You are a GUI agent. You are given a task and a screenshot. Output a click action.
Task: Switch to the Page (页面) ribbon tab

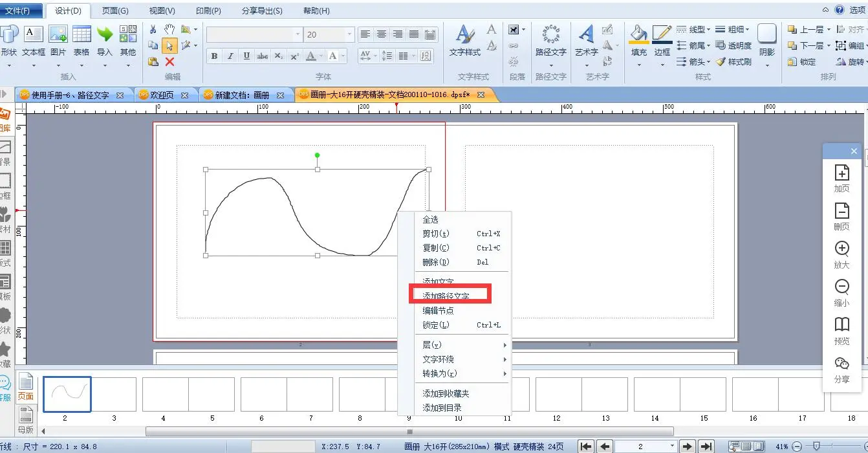(x=115, y=11)
